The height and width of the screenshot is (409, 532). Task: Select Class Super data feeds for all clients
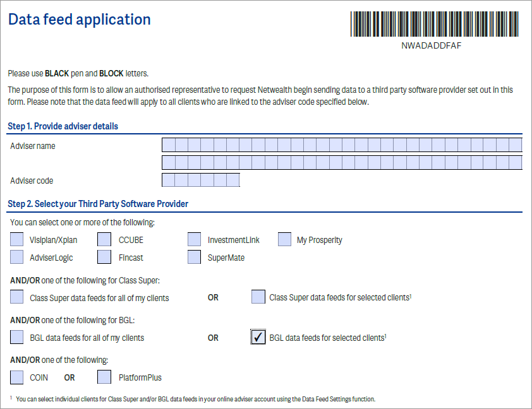point(16,297)
